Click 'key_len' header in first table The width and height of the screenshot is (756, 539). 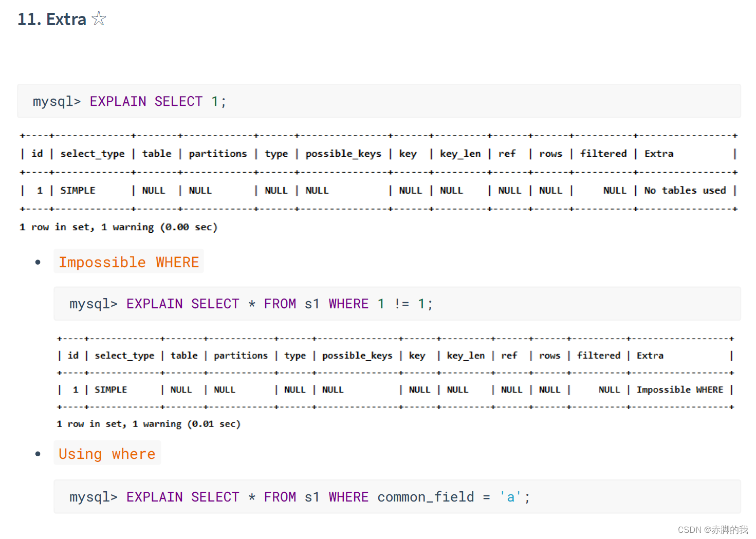point(460,154)
